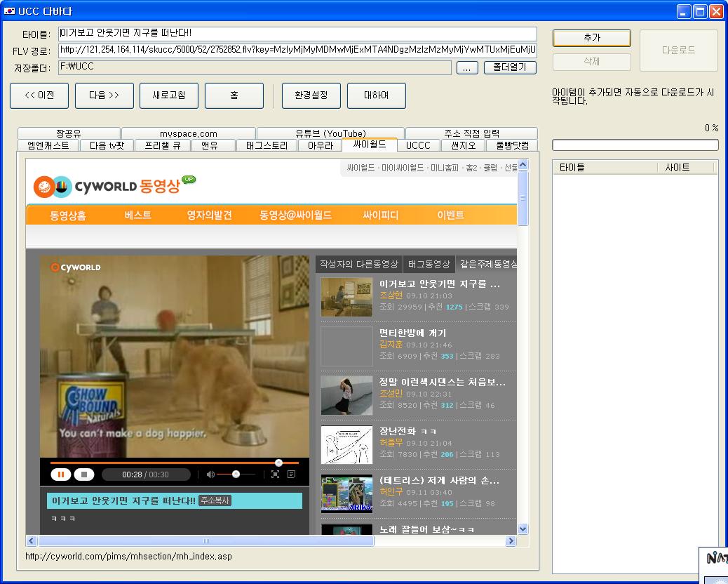Click the volume slider knob
Image resolution: width=728 pixels, height=584 pixels.
pos(236,474)
